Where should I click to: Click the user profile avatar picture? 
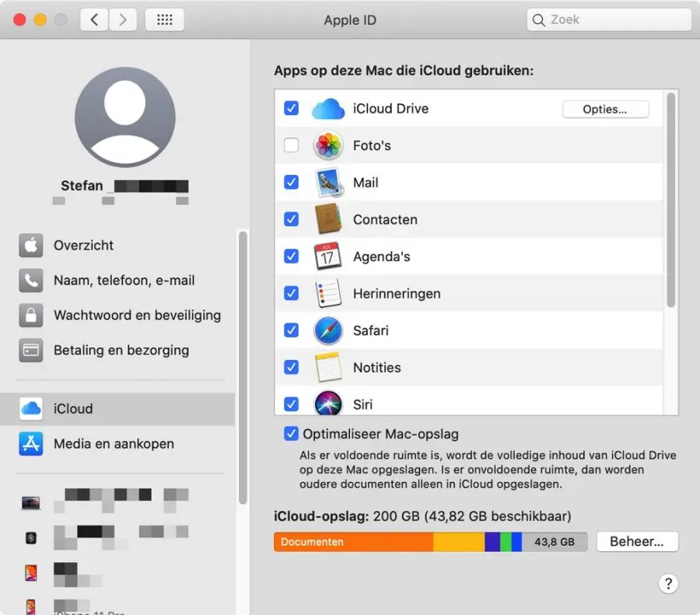pos(125,117)
